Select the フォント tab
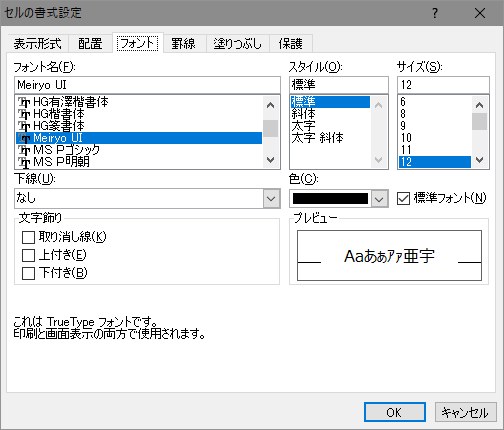Screen dimensions: 504x430 click(137, 43)
